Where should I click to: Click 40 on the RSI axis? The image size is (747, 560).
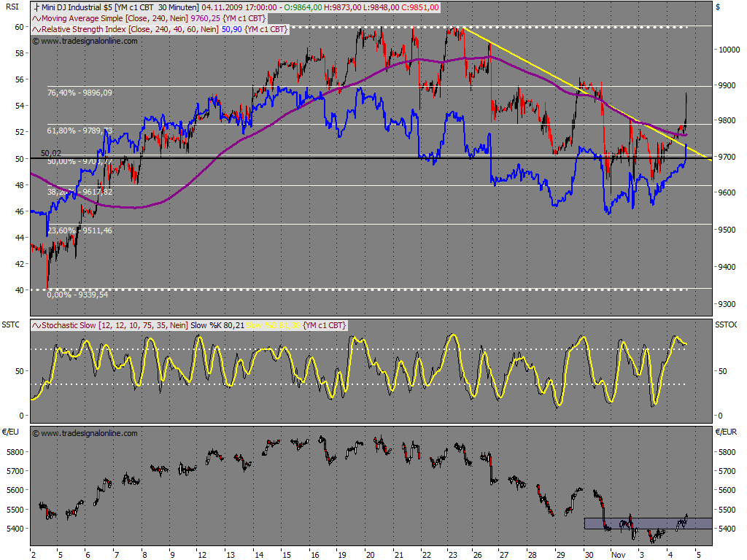click(x=19, y=290)
